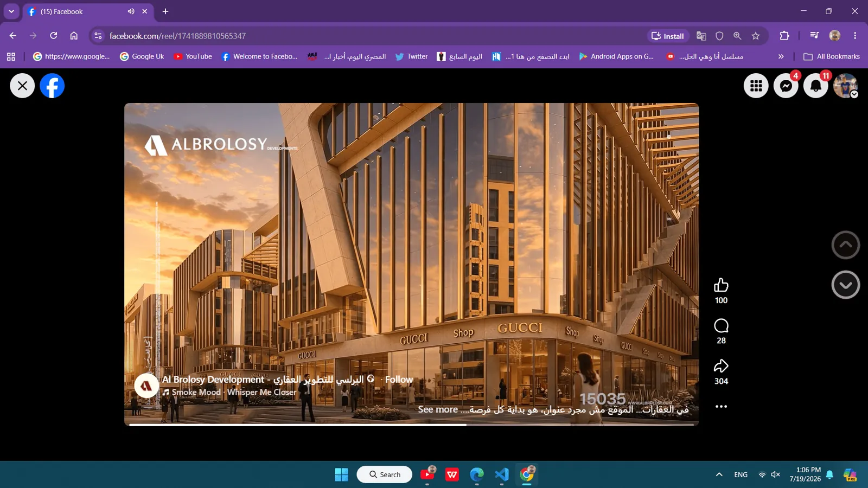View site information icon in address bar
This screenshot has width=868, height=488.
click(98, 36)
